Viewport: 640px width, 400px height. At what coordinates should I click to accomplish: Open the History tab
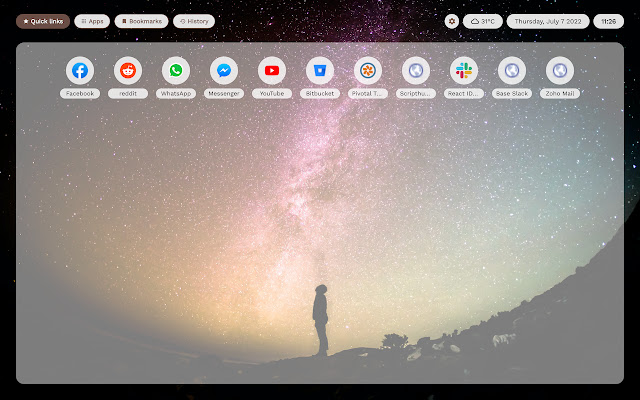tap(194, 21)
